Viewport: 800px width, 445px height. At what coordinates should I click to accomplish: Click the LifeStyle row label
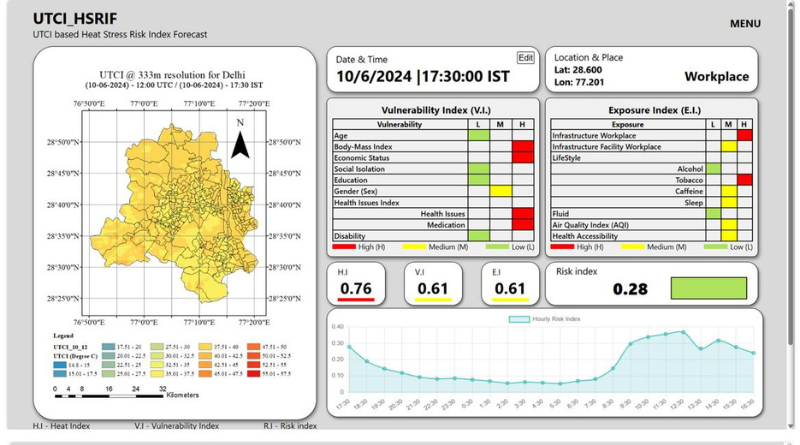pyautogui.click(x=566, y=158)
